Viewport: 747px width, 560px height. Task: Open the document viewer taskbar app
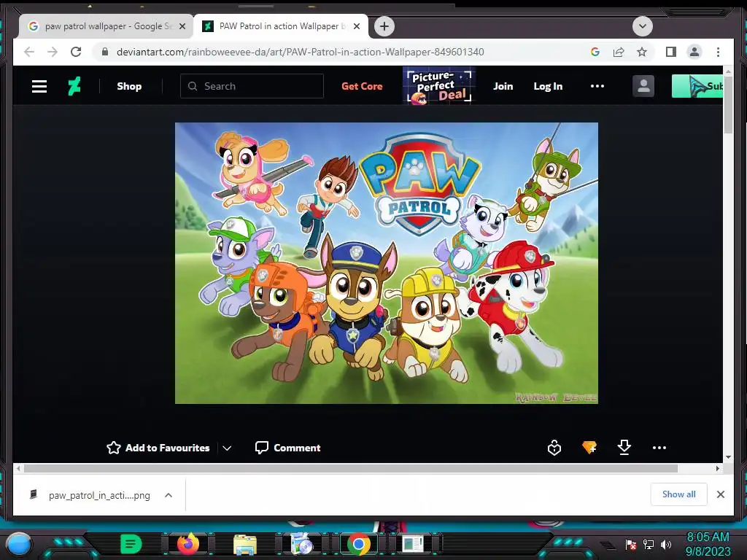click(x=413, y=544)
